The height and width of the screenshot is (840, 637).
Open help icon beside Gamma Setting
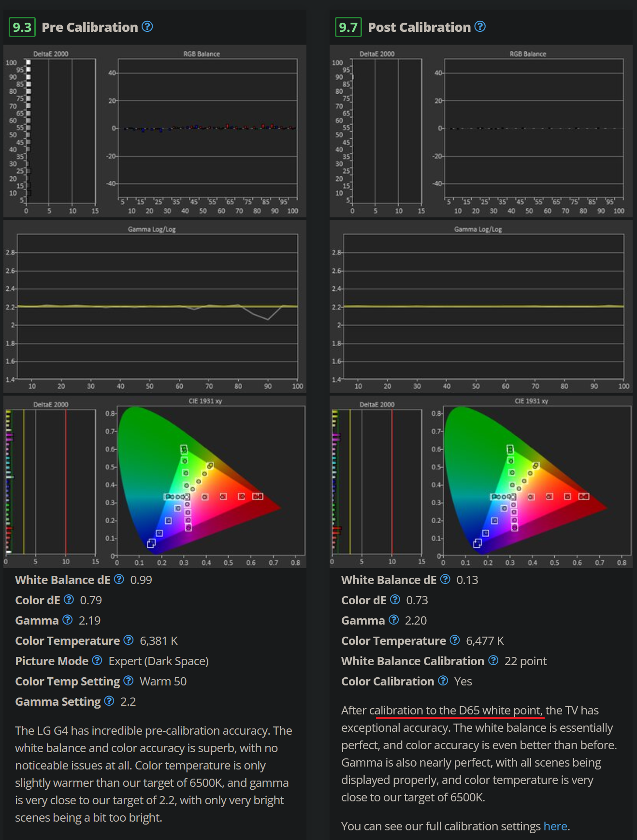[109, 701]
